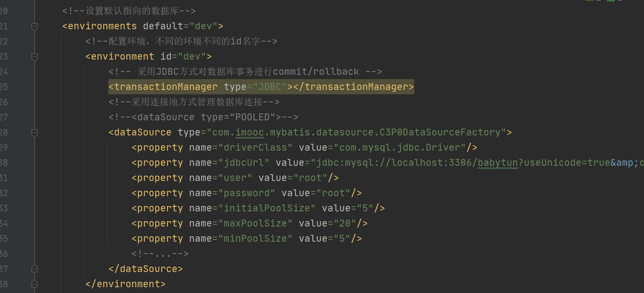
Task: Click the underlined word "imooc" in dataSource type
Action: click(x=250, y=132)
